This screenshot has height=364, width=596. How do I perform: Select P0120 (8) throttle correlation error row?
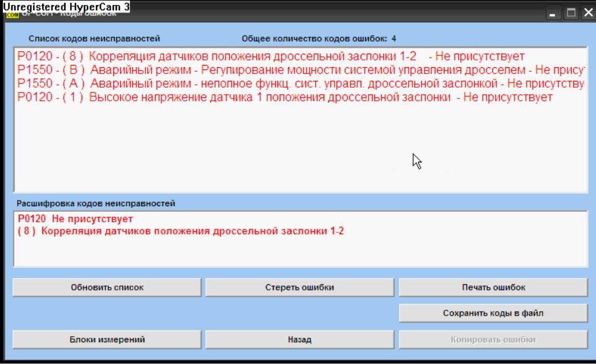tap(271, 56)
